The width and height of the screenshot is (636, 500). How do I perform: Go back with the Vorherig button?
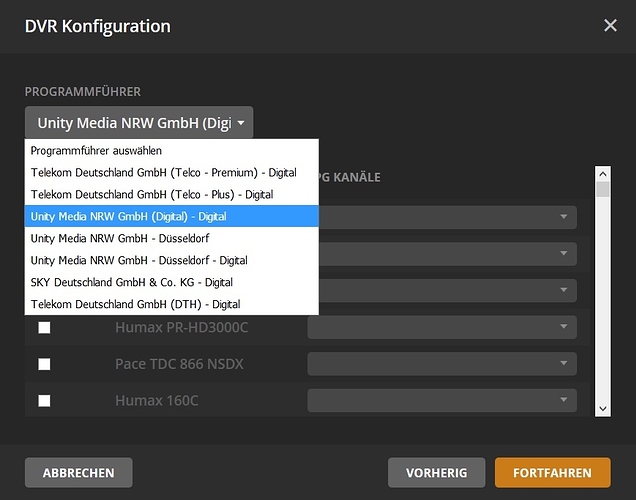(x=437, y=473)
